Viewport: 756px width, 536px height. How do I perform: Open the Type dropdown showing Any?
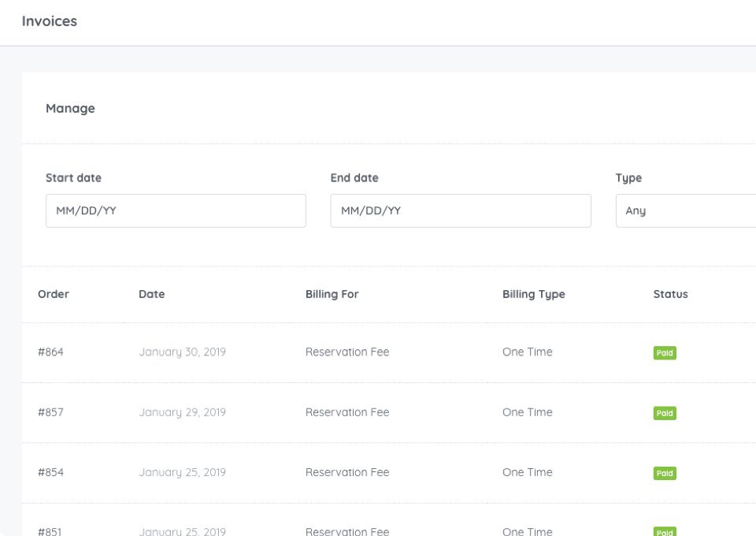tap(686, 210)
